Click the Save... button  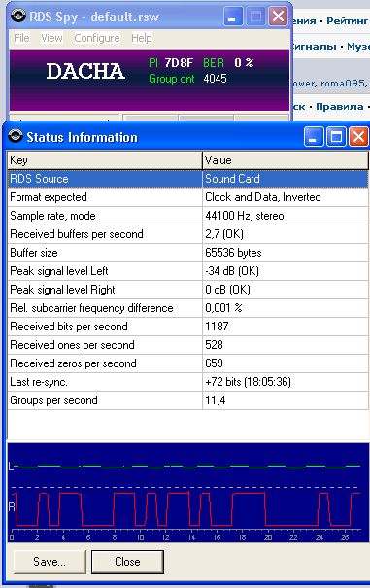(x=50, y=562)
